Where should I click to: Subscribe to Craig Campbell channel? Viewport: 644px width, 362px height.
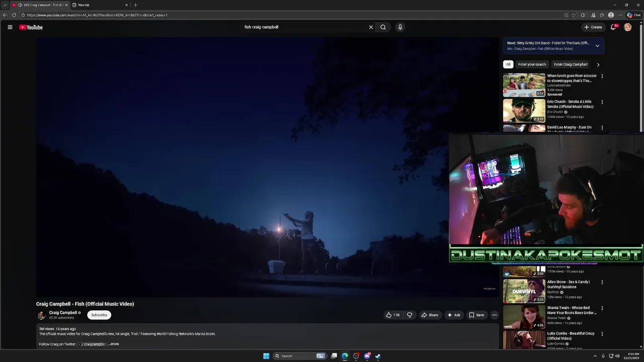click(99, 315)
